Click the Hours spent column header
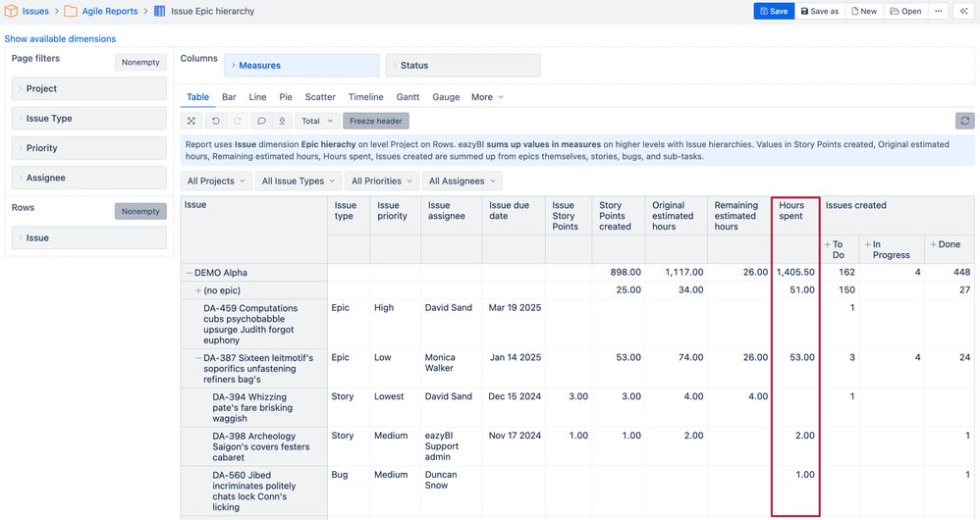980x520 pixels. point(795,216)
